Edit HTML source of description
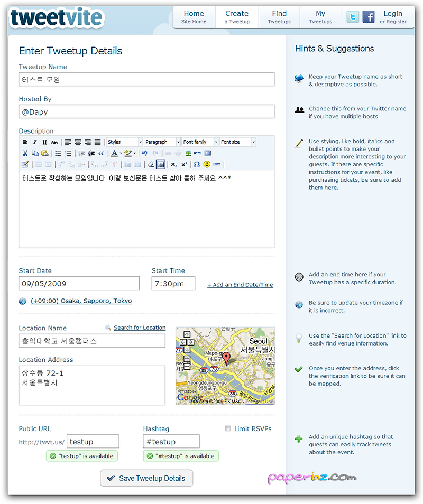The height and width of the screenshot is (504, 423). (198, 153)
